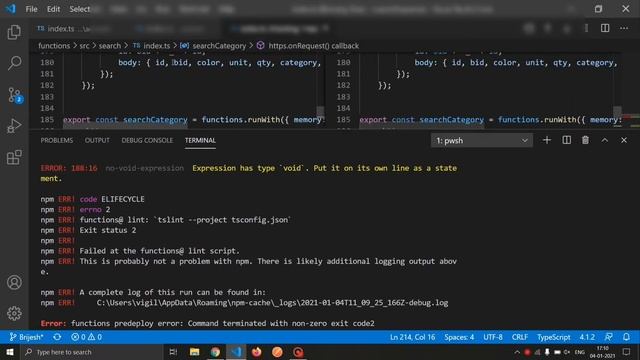Viewport: 640px width, 360px height.
Task: Open the Windows action center
Action: 627,352
